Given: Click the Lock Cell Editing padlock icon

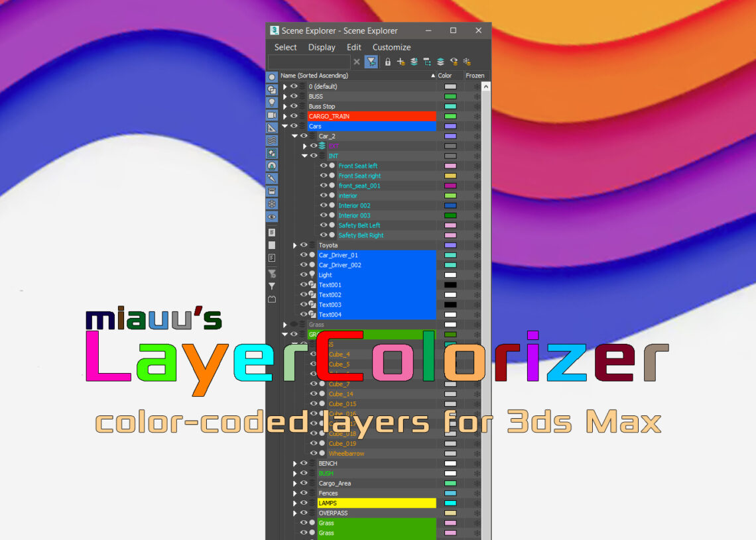Looking at the screenshot, I should (x=388, y=62).
